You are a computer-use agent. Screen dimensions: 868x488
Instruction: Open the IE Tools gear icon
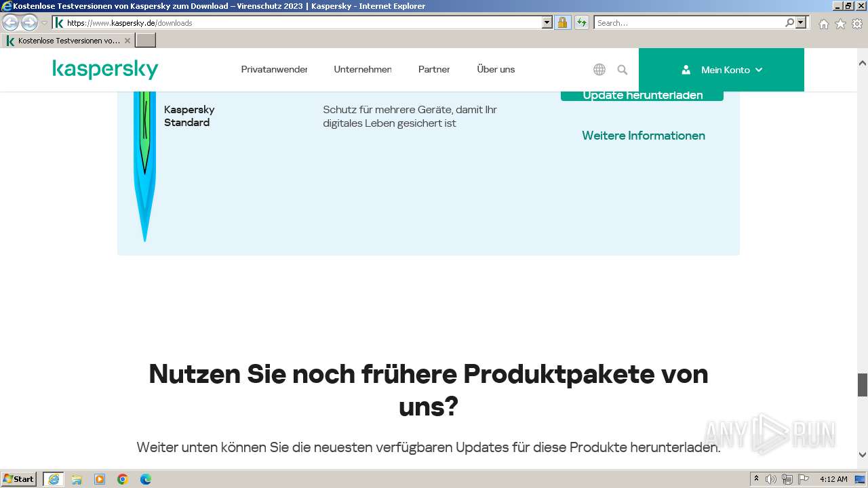click(857, 24)
